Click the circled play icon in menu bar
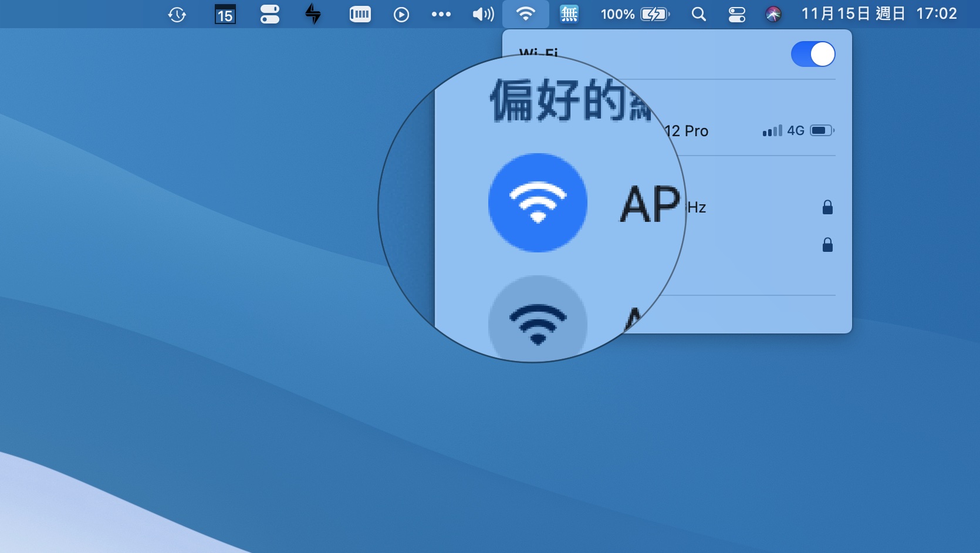The height and width of the screenshot is (553, 980). click(401, 14)
